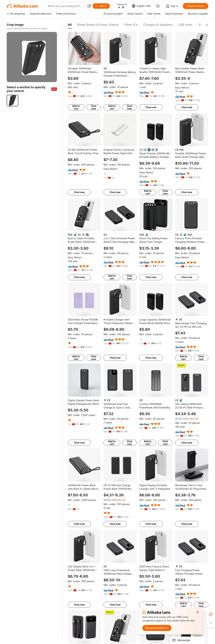Image resolution: width=215 pixels, height=644 pixels.
Task: Close the Alibaba Lens popup
Action: tap(197, 612)
